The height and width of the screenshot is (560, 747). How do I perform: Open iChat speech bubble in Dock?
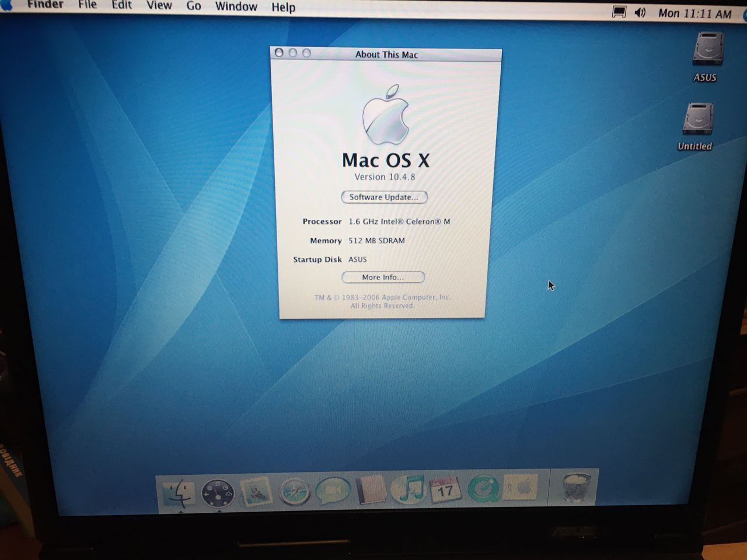(x=333, y=491)
